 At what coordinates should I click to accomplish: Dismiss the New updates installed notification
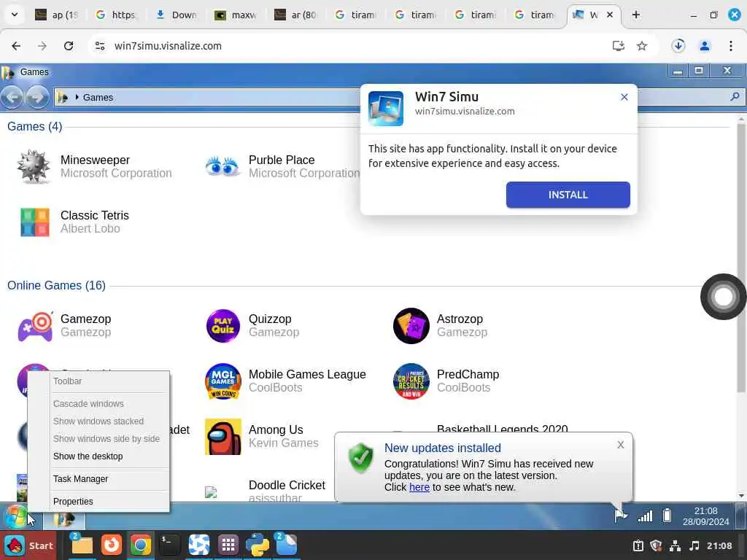tap(620, 445)
